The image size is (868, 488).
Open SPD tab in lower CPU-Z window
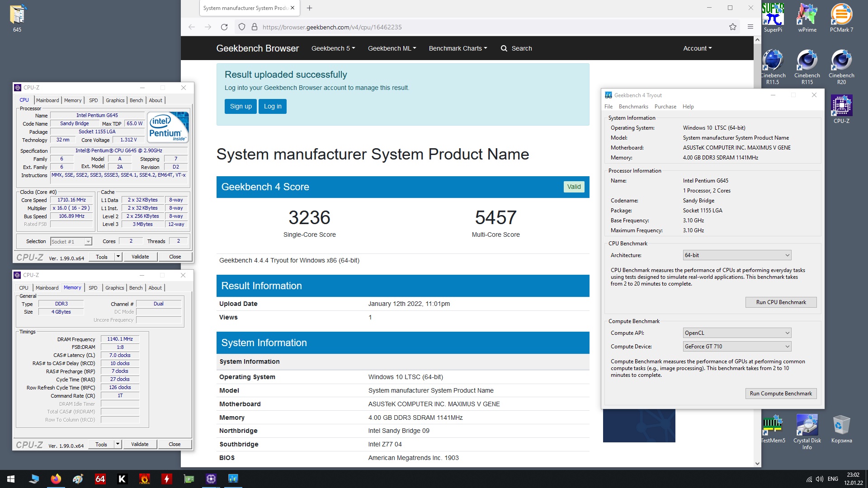(93, 288)
